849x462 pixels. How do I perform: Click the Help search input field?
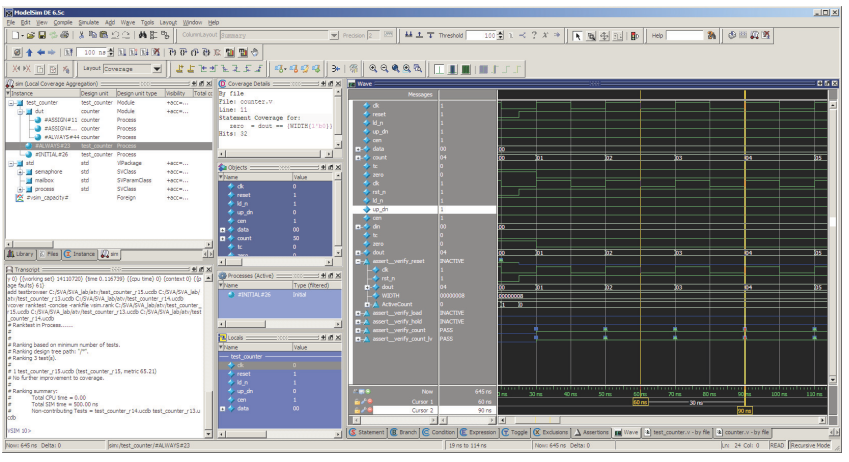[684, 35]
